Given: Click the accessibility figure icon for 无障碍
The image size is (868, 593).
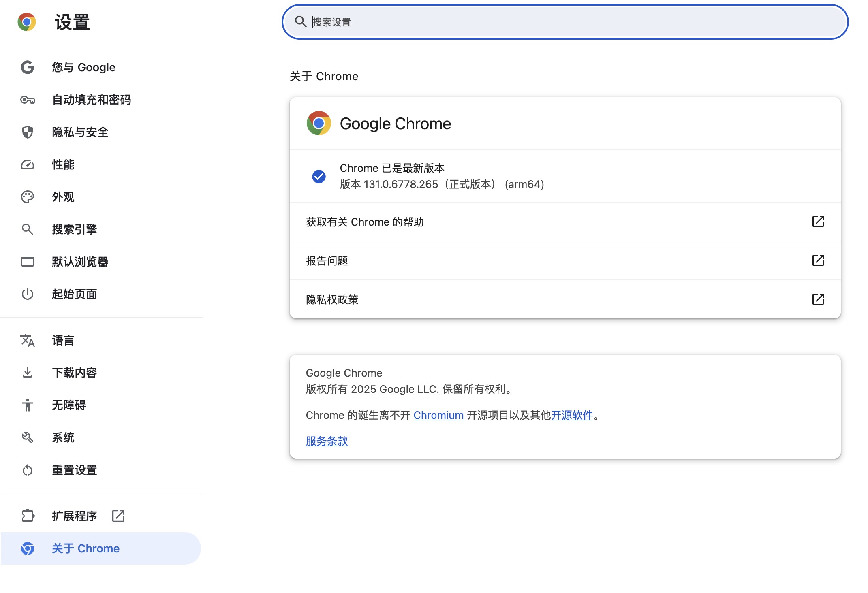Looking at the screenshot, I should pyautogui.click(x=28, y=405).
